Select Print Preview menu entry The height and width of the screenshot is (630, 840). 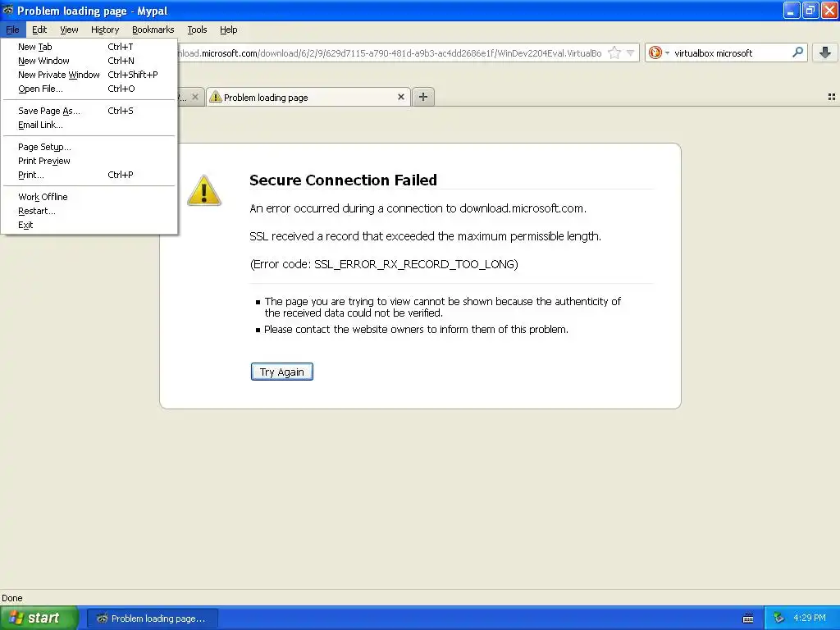click(x=89, y=161)
